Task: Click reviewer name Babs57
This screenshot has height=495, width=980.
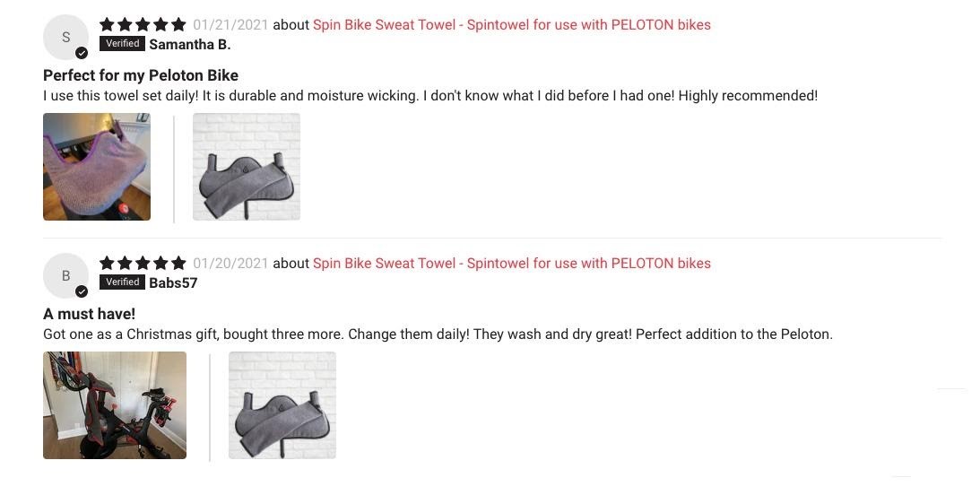Action: click(173, 282)
